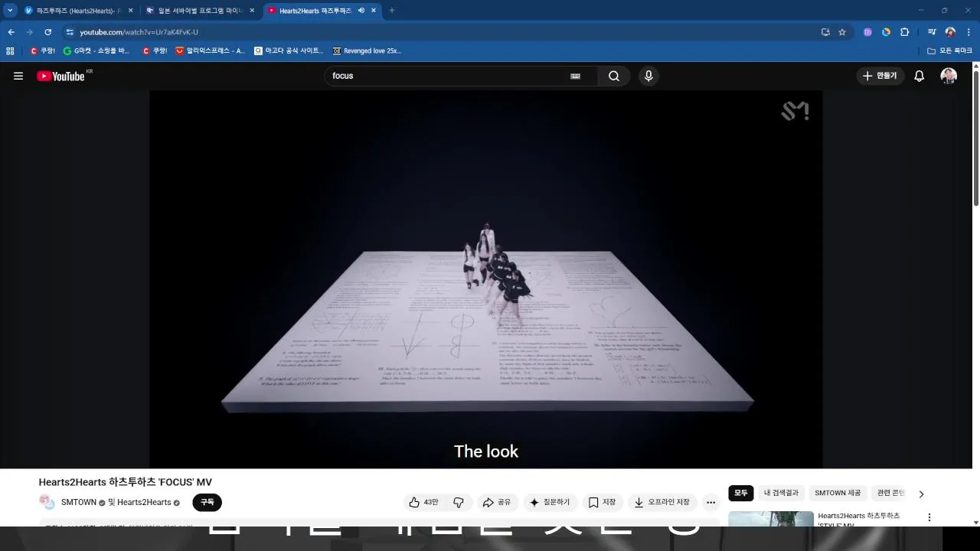980x551 pixels.
Task: Open SMTOWN channel avatar
Action: click(47, 502)
